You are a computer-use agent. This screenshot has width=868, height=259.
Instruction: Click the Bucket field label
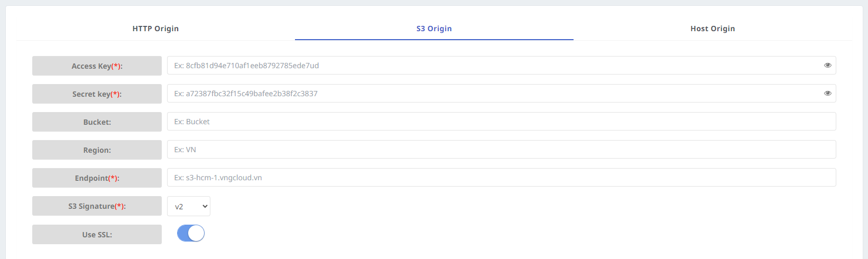(x=97, y=122)
